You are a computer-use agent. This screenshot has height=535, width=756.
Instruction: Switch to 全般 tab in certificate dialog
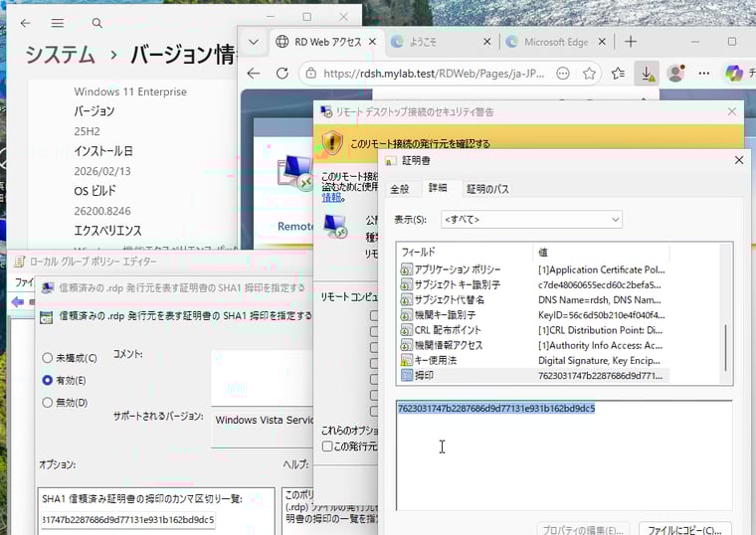400,189
